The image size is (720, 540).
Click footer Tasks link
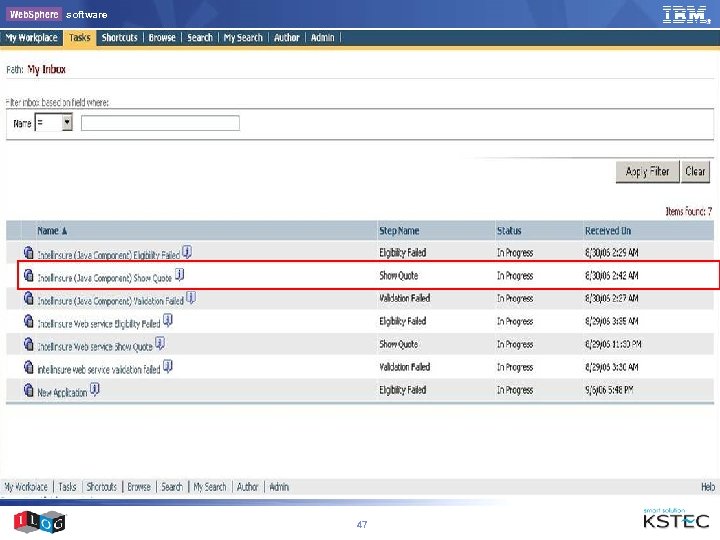(67, 487)
